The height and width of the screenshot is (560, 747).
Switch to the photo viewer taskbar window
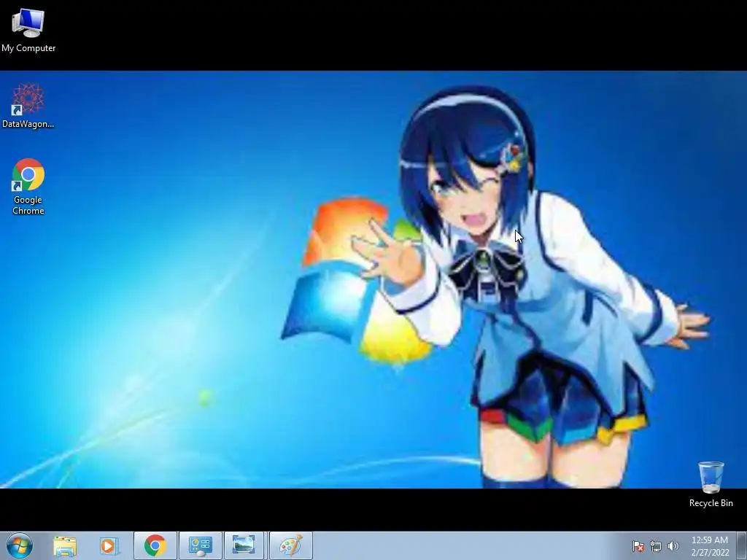click(x=244, y=545)
